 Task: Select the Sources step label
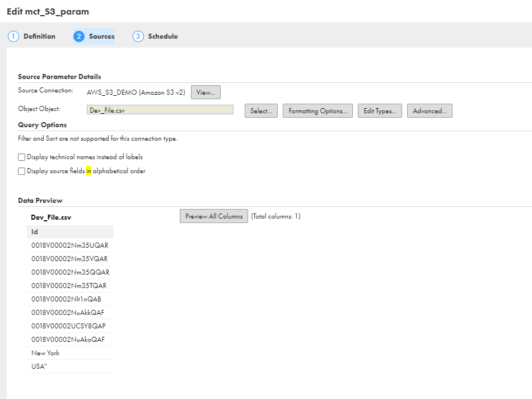coord(102,36)
